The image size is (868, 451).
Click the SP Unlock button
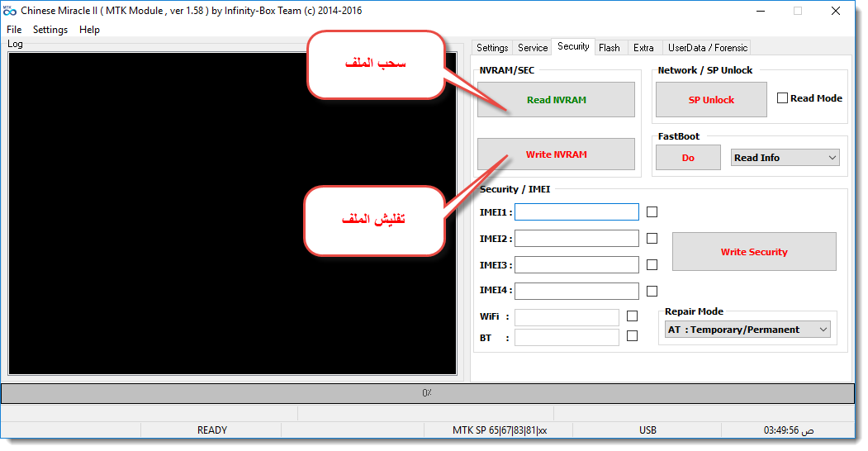(711, 100)
